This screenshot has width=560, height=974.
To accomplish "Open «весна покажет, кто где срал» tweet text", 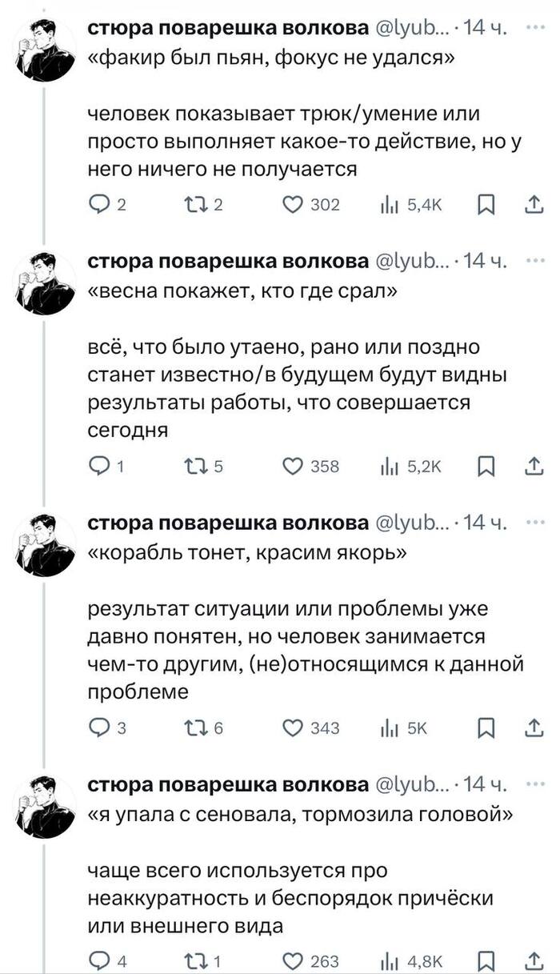I will pos(241,291).
